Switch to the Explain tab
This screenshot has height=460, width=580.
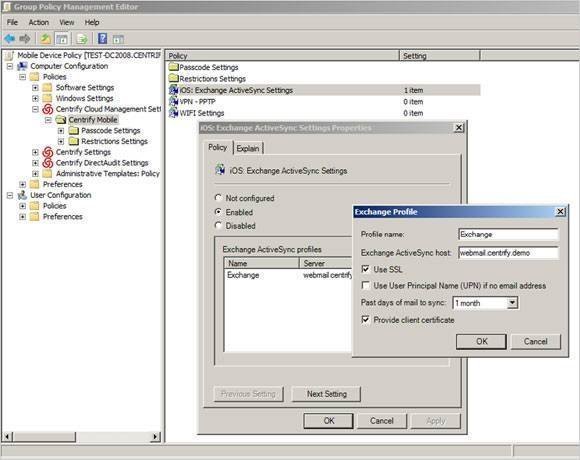pos(248,148)
